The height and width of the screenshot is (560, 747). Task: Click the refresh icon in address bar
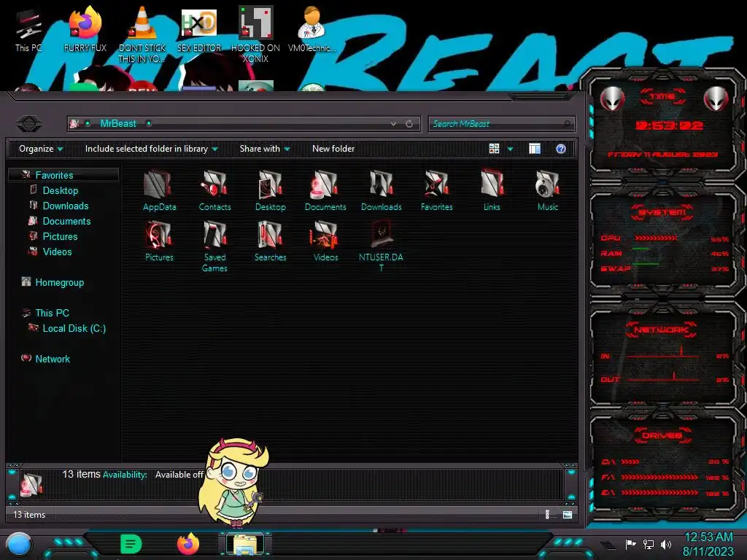point(409,124)
